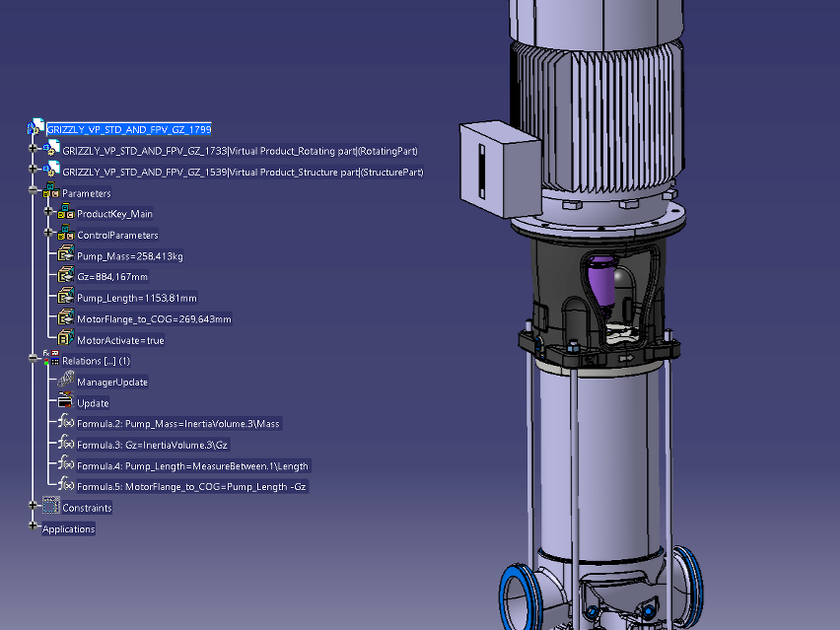The width and height of the screenshot is (840, 630).
Task: Click the Formula.2 f(x) icon
Action: click(66, 423)
